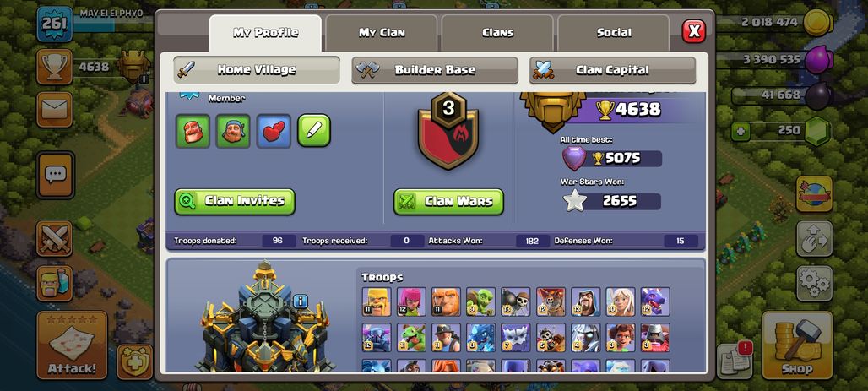Open the mail inbox envelope icon
This screenshot has height=391, width=868.
[54, 110]
